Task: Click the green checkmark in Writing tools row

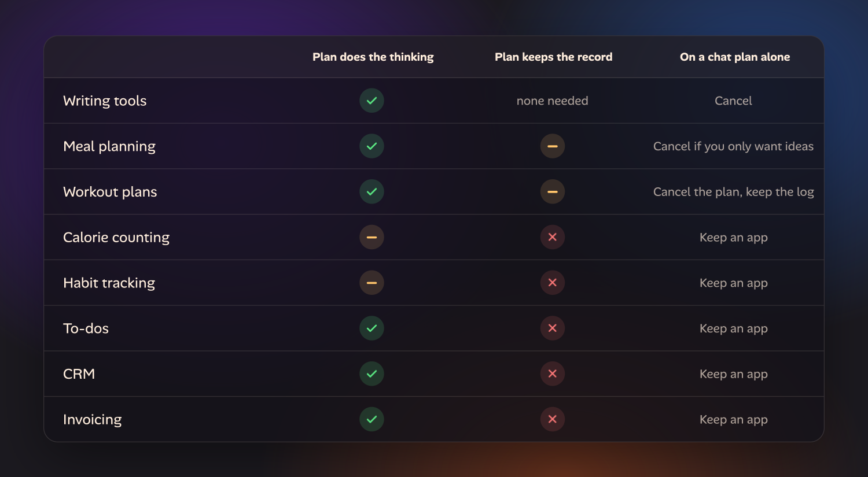Action: click(372, 101)
